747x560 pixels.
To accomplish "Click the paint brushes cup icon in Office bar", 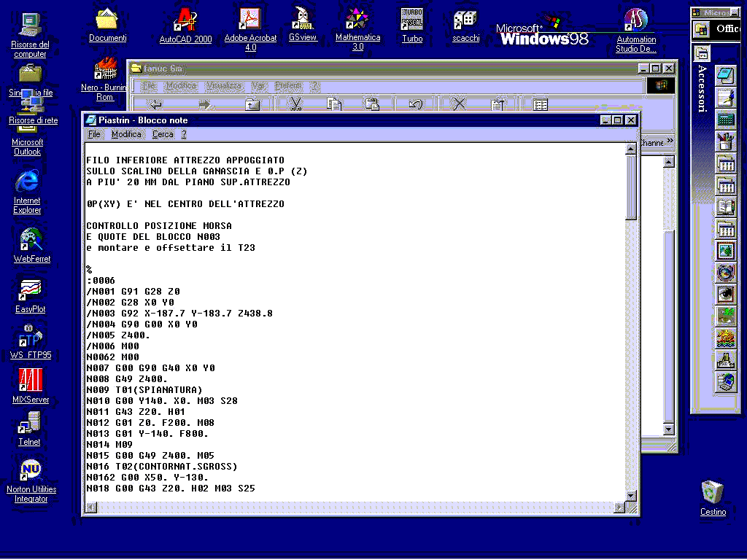I will point(725,141).
